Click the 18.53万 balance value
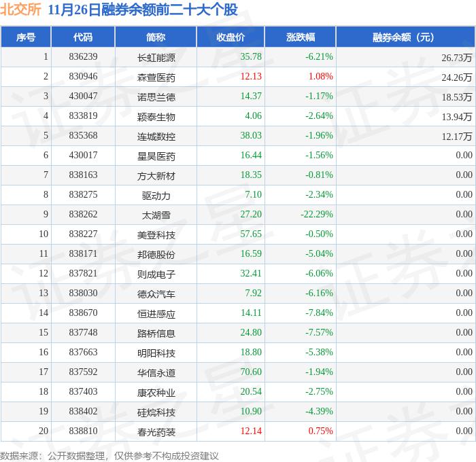 click(x=456, y=96)
